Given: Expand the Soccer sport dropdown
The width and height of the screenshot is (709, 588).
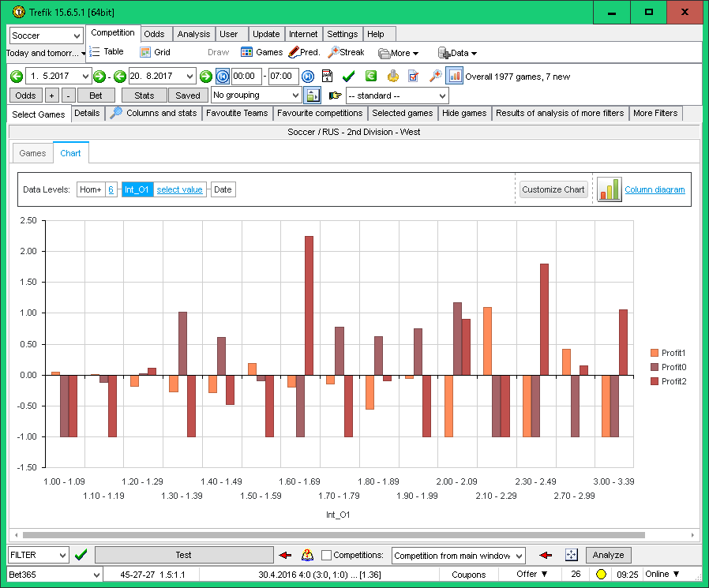Looking at the screenshot, I should tap(46, 36).
